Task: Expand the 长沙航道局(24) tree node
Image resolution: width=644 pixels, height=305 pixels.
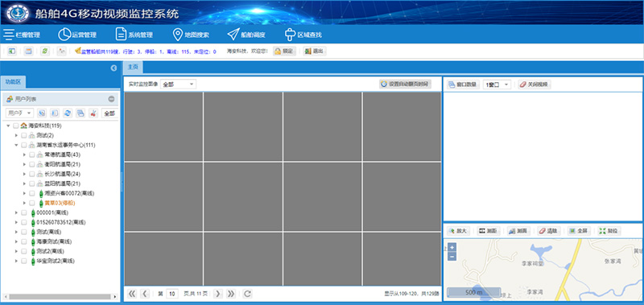Action: 24,174
